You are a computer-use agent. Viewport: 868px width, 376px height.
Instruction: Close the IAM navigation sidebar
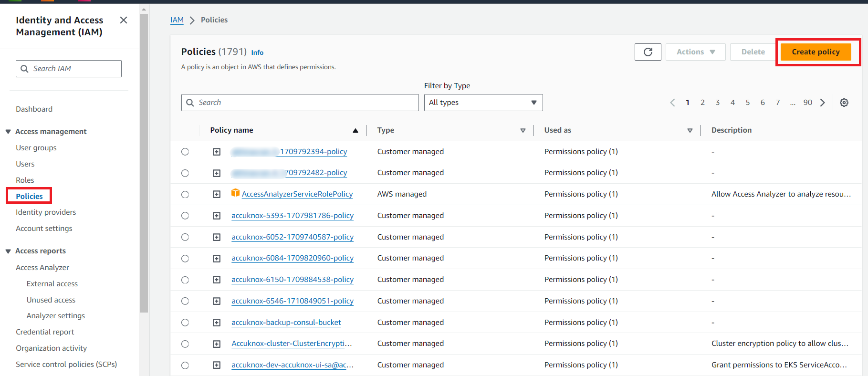point(124,20)
